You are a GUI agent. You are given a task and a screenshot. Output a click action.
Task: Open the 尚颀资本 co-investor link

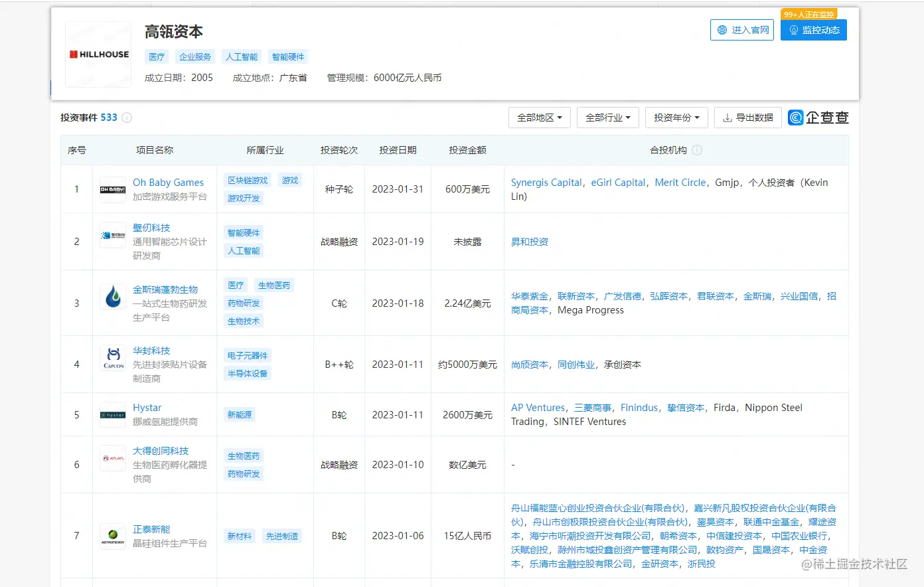(x=530, y=365)
